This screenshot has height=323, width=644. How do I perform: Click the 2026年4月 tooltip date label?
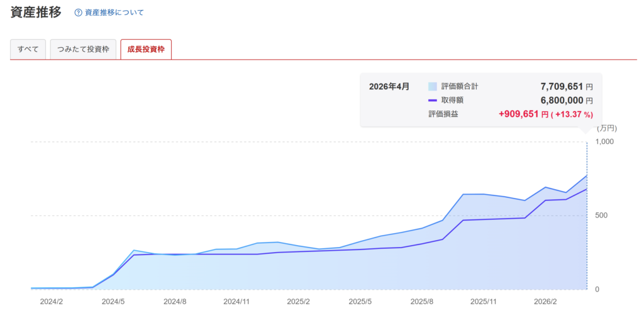coord(389,86)
